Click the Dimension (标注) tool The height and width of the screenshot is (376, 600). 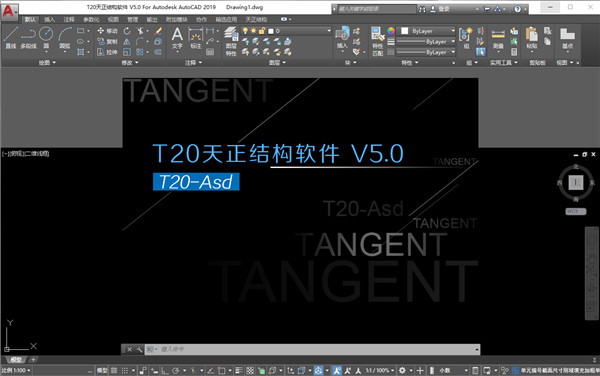tap(196, 38)
